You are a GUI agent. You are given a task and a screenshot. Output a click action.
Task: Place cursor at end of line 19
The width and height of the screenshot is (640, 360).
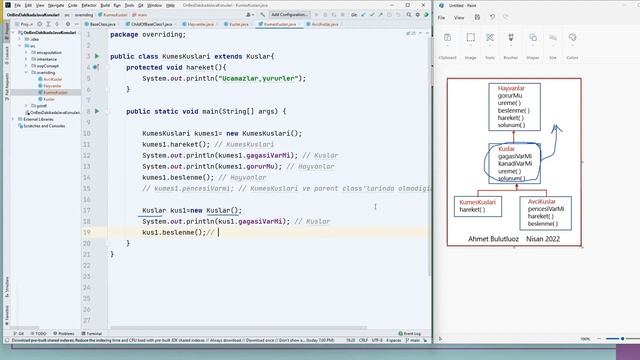[219, 232]
